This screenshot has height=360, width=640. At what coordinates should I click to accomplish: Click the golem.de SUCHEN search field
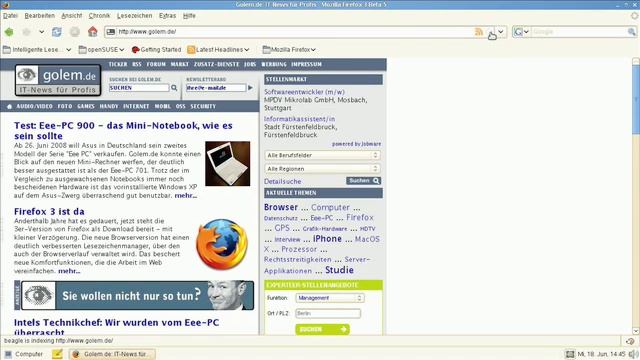pyautogui.click(x=139, y=88)
